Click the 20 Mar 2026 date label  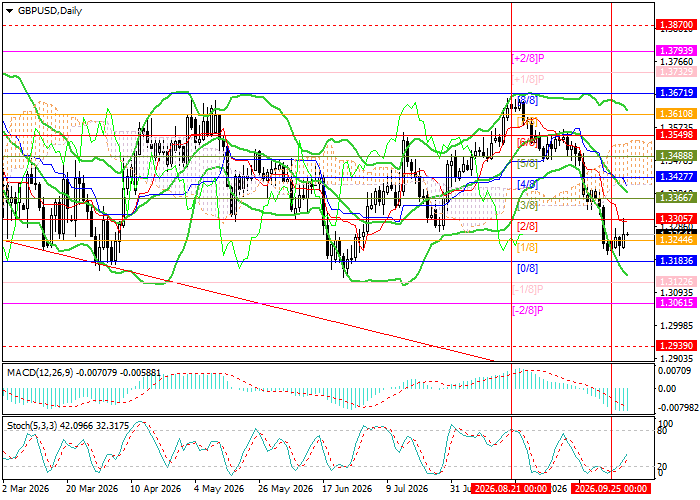tap(92, 489)
